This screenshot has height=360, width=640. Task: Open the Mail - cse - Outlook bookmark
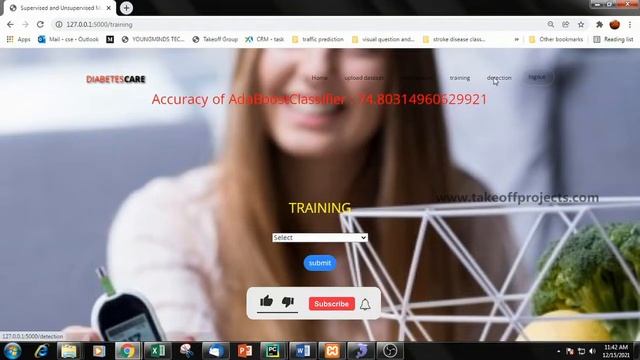[x=69, y=39]
